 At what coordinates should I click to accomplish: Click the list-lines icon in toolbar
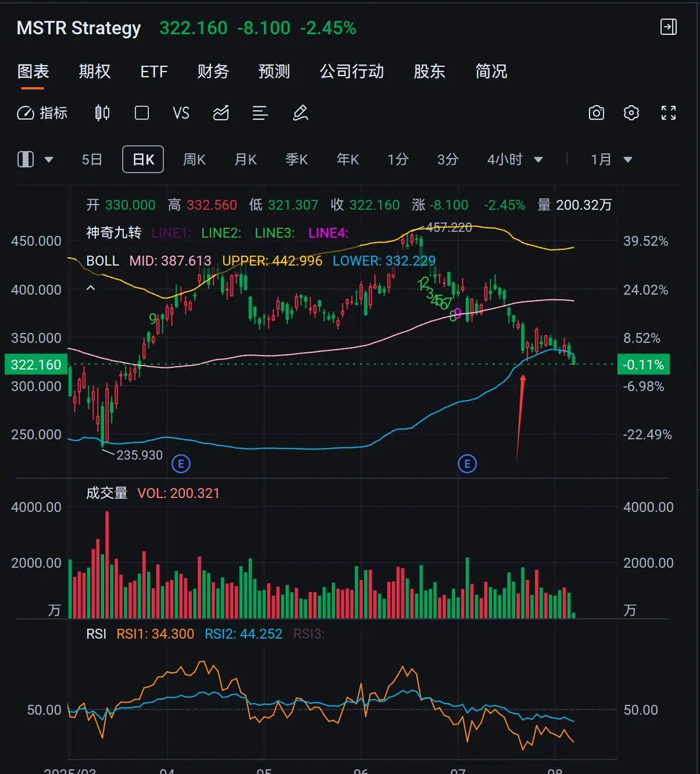[x=260, y=114]
